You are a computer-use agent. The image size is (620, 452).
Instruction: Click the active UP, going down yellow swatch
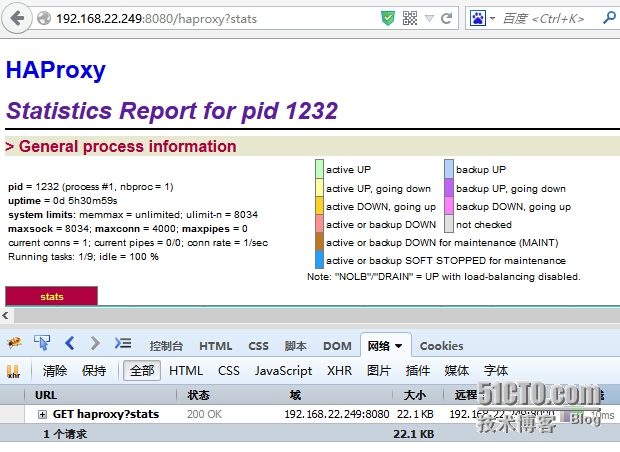319,187
